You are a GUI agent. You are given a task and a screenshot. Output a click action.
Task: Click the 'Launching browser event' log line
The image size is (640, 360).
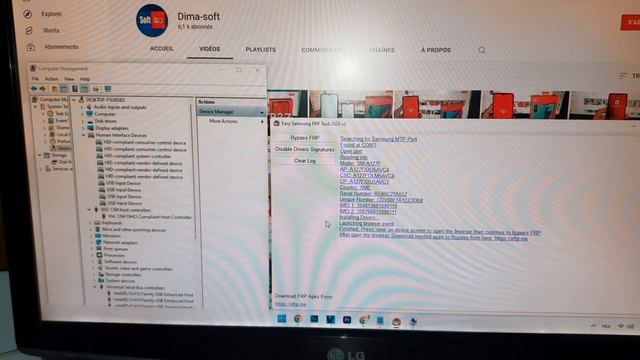pos(367,223)
